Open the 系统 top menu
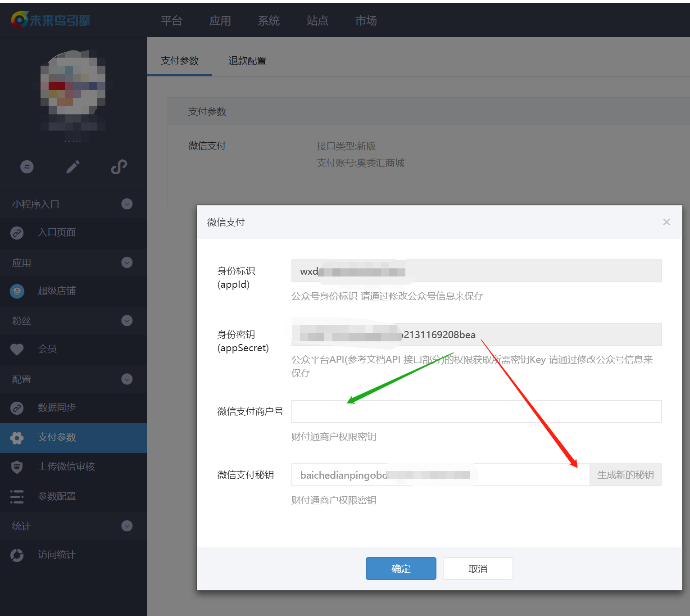Screen dimensions: 690x616 click(269, 21)
